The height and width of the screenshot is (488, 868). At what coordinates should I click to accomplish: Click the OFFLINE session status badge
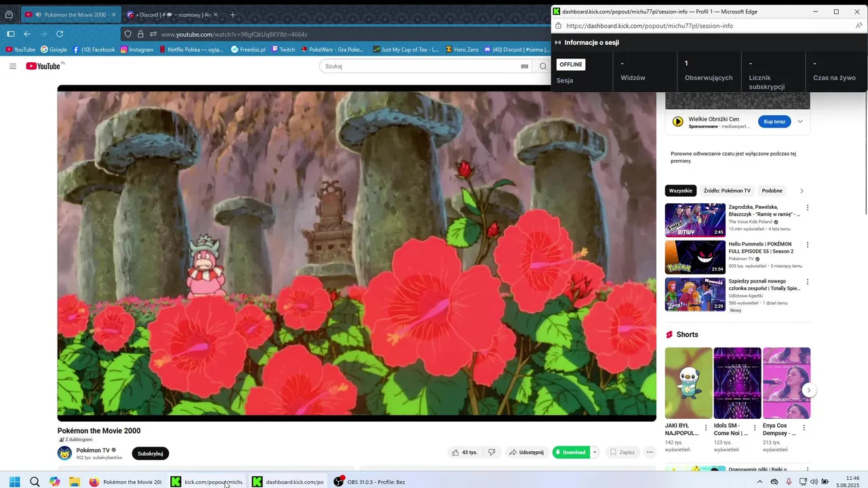point(571,64)
